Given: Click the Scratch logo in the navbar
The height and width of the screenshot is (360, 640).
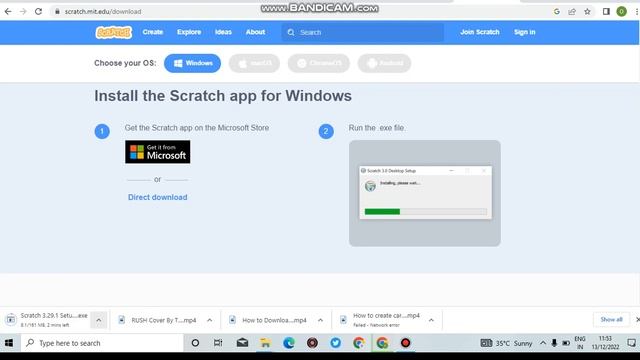Looking at the screenshot, I should point(113,32).
